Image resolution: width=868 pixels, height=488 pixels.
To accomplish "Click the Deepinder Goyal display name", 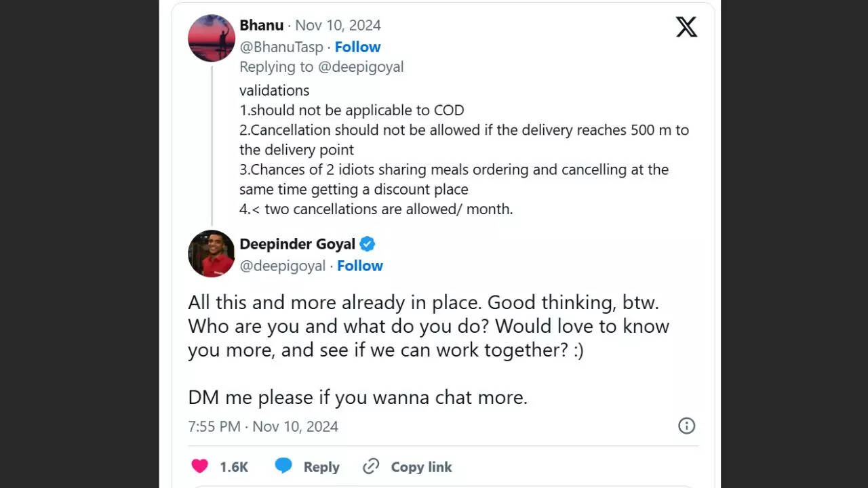I will [297, 244].
